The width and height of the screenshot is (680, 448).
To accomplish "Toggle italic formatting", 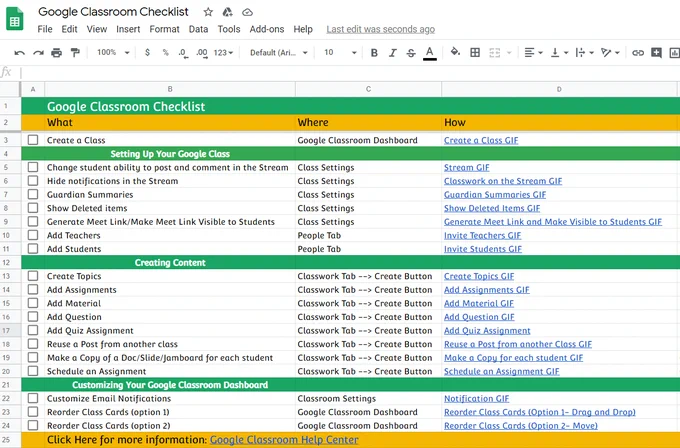I will [x=392, y=53].
